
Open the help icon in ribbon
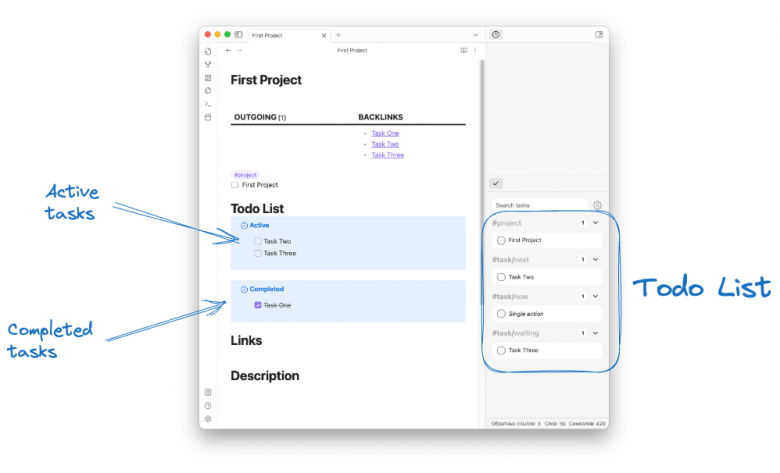(x=208, y=406)
